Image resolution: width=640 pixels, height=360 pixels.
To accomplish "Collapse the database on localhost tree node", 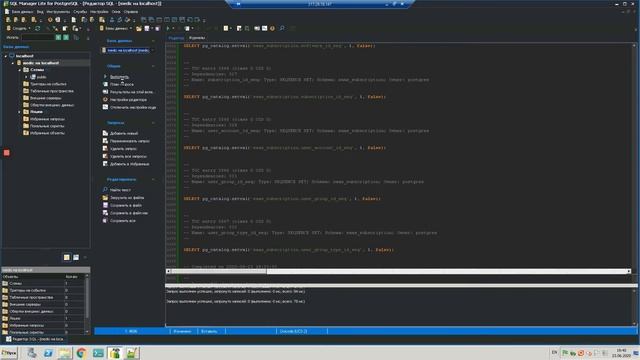I will point(13,63).
